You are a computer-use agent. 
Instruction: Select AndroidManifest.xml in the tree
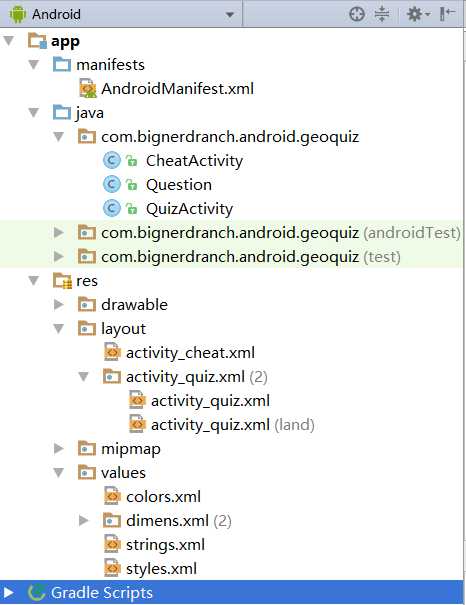click(x=177, y=89)
